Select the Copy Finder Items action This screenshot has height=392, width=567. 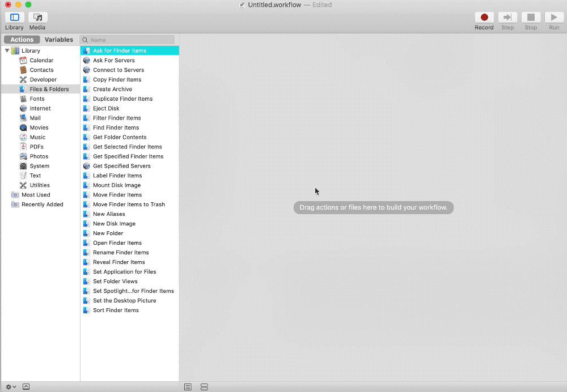point(130,79)
